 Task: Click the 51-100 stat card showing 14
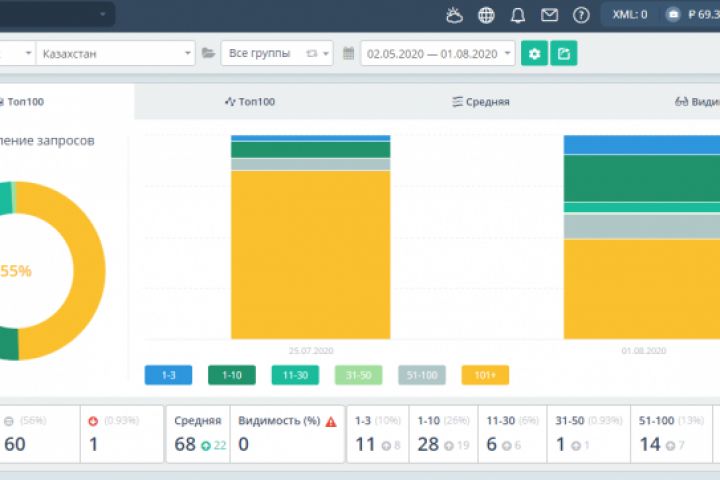(671, 434)
